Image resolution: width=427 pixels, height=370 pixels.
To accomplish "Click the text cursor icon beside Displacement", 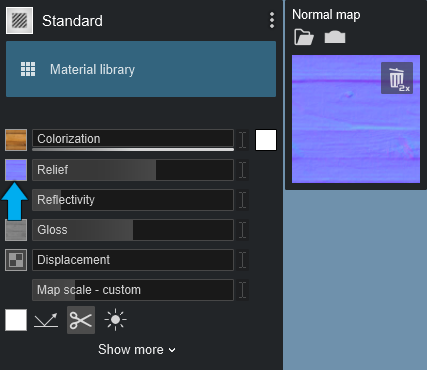I will tap(243, 260).
